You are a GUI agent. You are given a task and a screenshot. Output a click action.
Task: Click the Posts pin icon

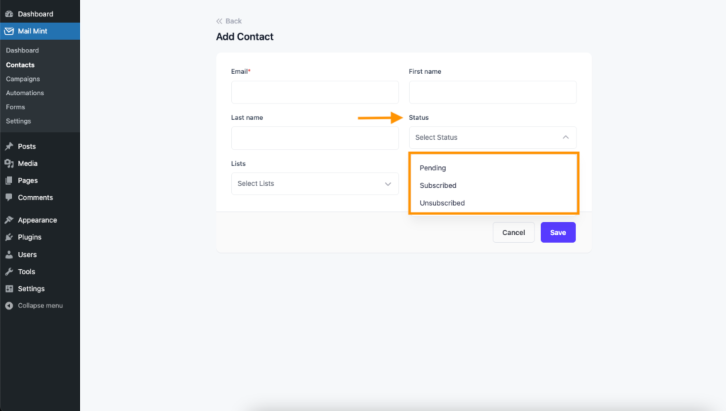pyautogui.click(x=9, y=146)
